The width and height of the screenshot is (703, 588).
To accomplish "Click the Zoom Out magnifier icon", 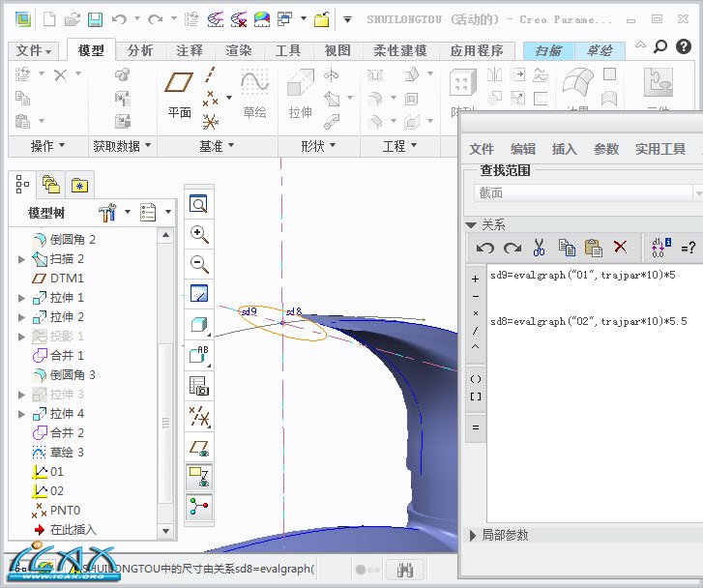I will 199,263.
